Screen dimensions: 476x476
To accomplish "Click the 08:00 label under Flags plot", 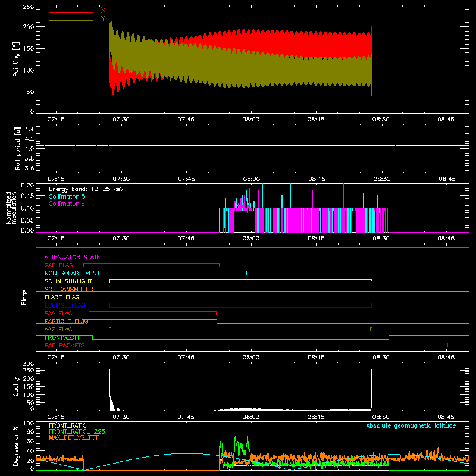I will pyautogui.click(x=251, y=358).
